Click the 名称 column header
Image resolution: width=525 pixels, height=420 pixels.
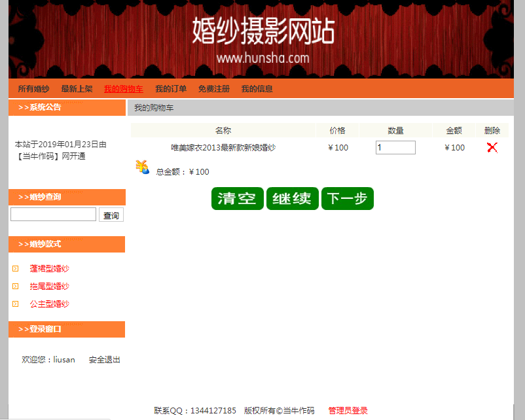223,131
